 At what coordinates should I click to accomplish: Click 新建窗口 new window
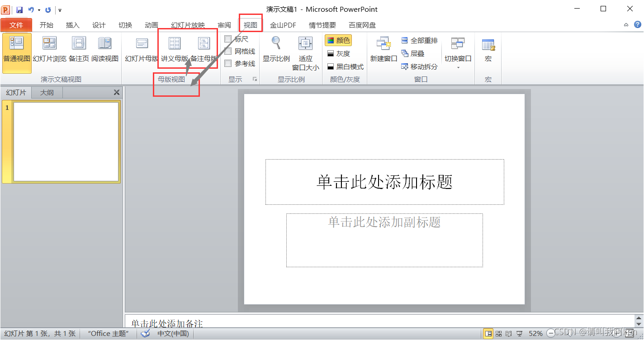point(384,50)
